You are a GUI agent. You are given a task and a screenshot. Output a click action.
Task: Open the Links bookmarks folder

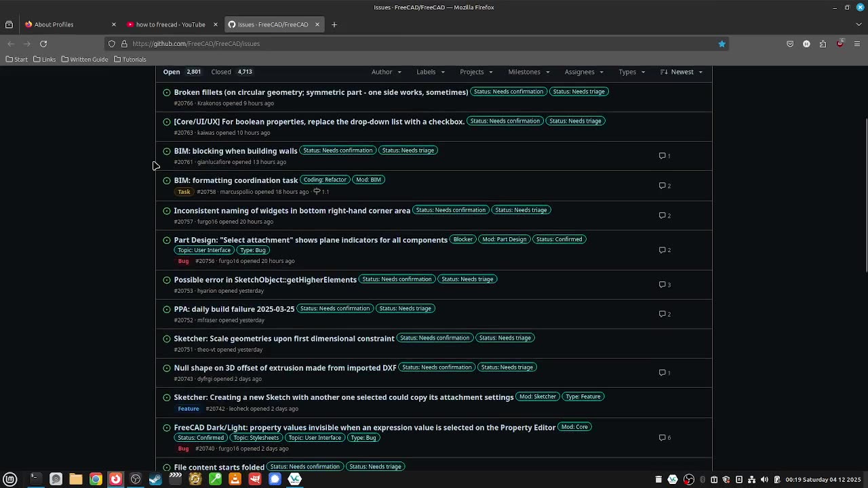pyautogui.click(x=44, y=60)
